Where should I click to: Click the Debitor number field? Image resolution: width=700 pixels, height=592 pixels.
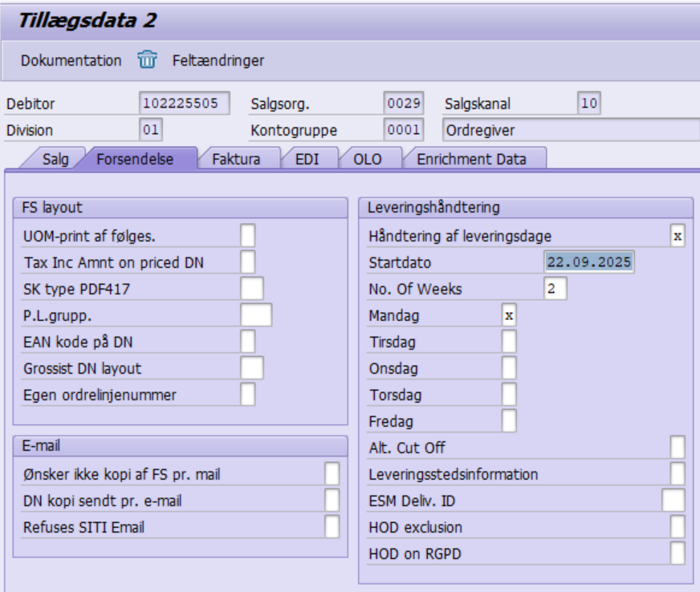[x=184, y=103]
